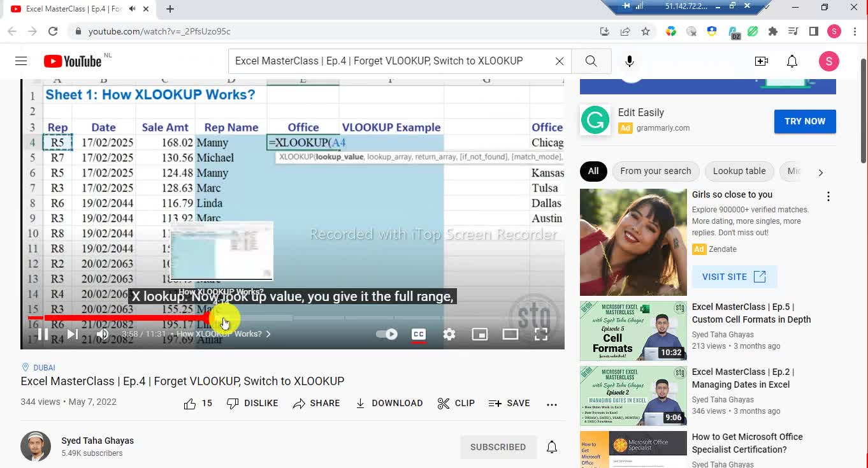The height and width of the screenshot is (468, 868).
Task: Seek on the video progress bar
Action: click(293, 318)
